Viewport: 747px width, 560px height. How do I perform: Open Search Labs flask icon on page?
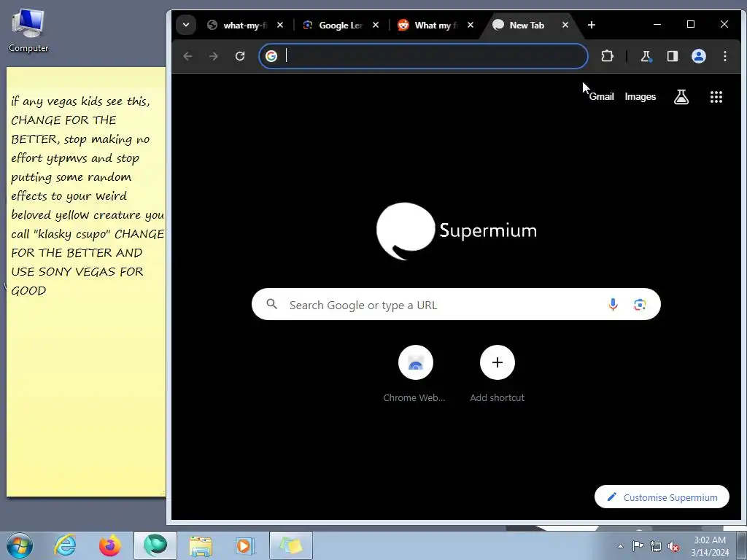click(681, 97)
